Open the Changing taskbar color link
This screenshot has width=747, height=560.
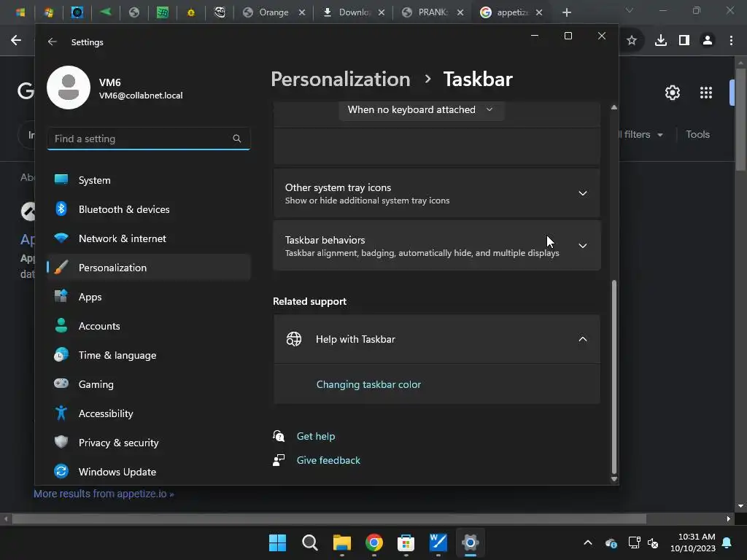click(368, 384)
